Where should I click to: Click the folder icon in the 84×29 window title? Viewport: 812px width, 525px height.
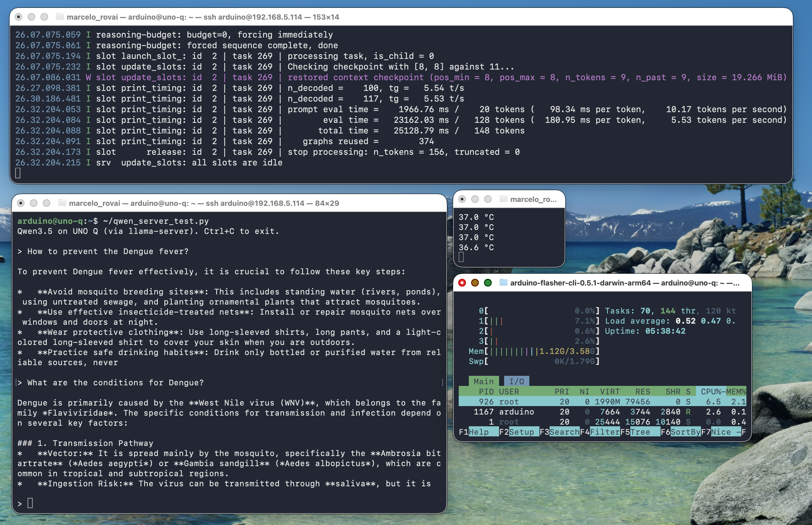click(x=62, y=203)
